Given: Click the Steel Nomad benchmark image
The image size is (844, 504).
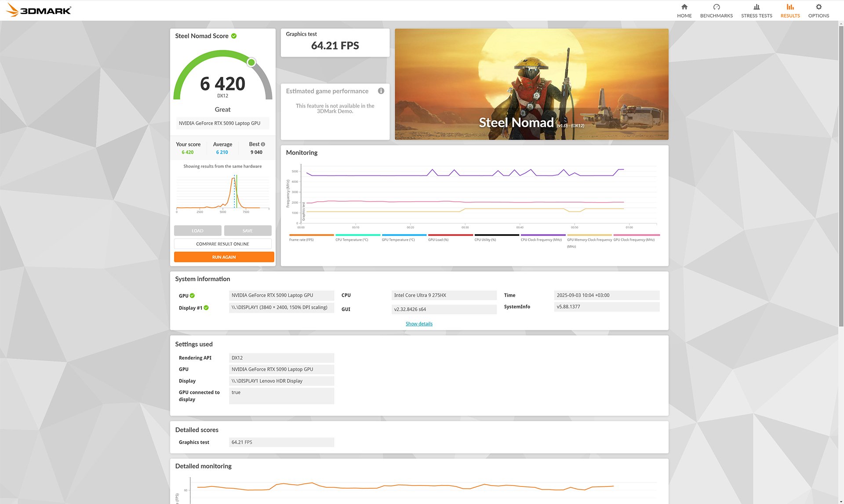Looking at the screenshot, I should (x=531, y=84).
